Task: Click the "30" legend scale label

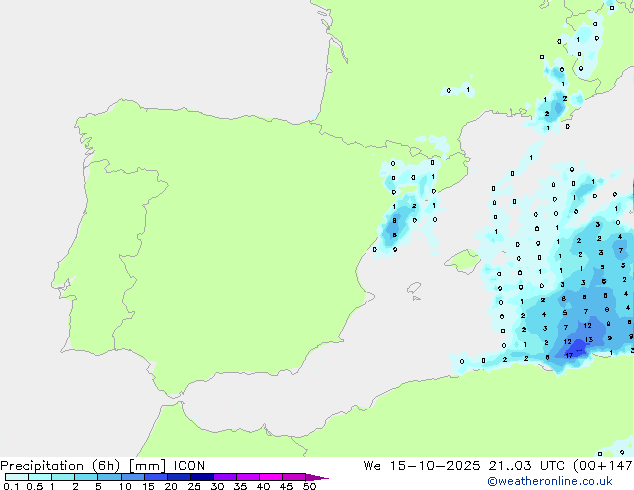Action: [x=217, y=486]
